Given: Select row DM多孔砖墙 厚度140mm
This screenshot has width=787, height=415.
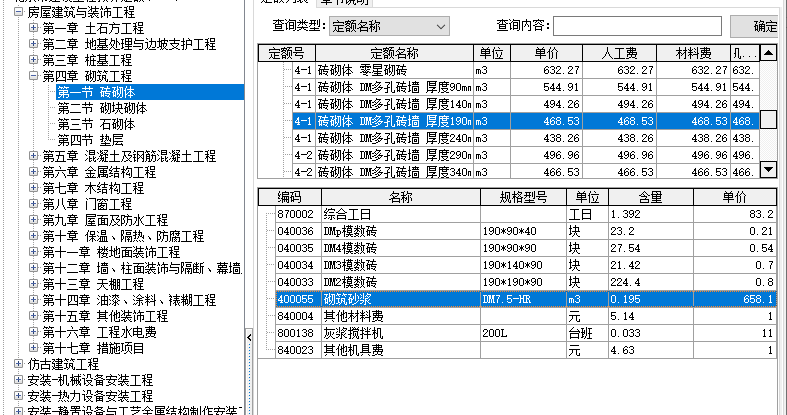Looking at the screenshot, I should tap(526, 104).
